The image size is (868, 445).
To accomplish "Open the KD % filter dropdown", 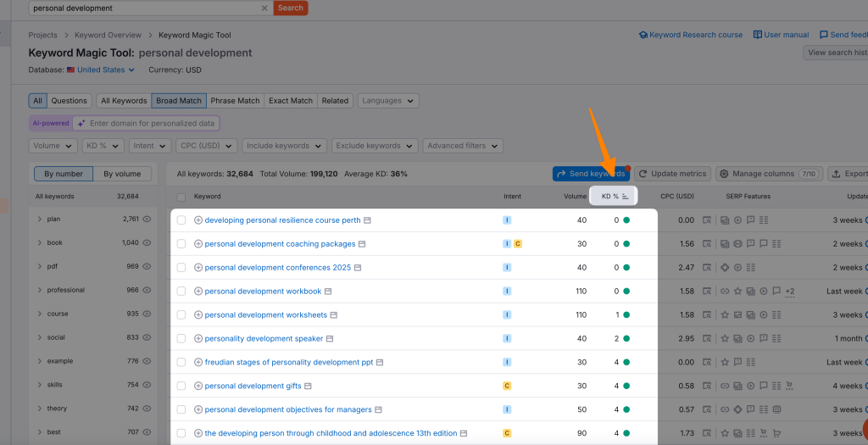I will click(103, 146).
